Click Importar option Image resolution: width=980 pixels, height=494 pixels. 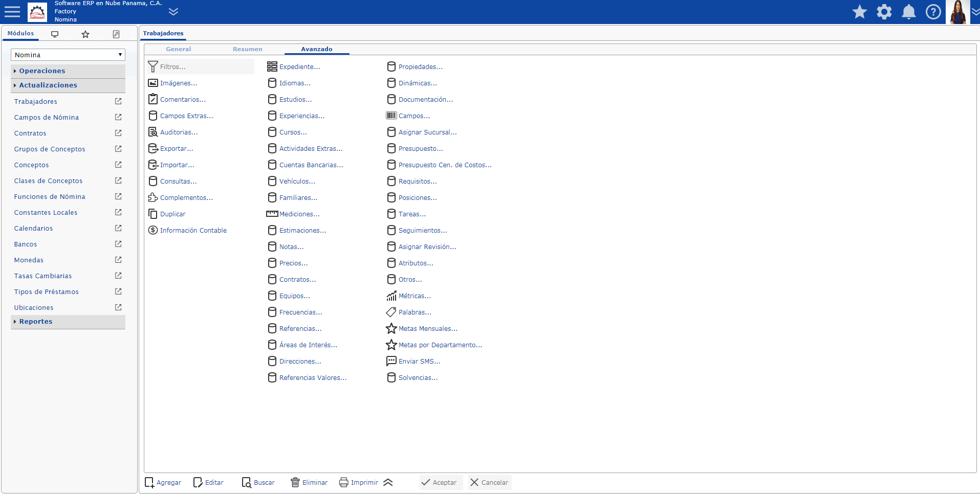(x=171, y=165)
